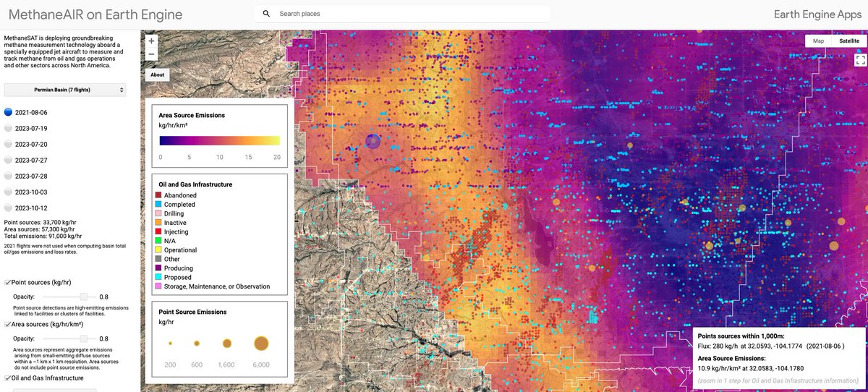Click the Abandoned legend color swatch
868x392 pixels.
tap(158, 196)
